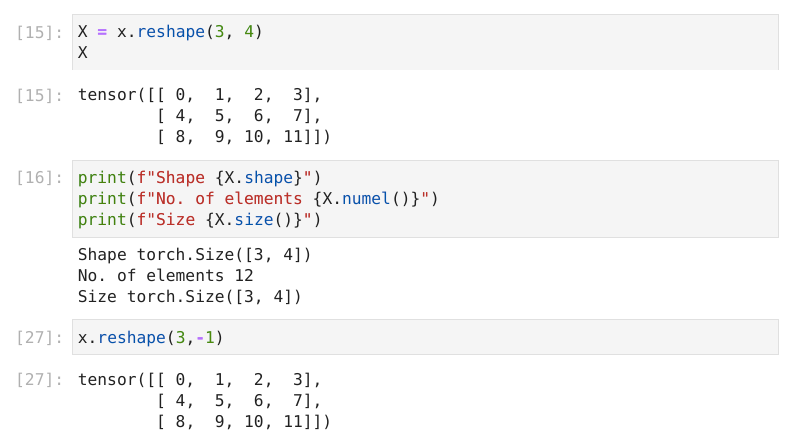
Task: Click the word reshape in cell 15
Action: click(171, 32)
